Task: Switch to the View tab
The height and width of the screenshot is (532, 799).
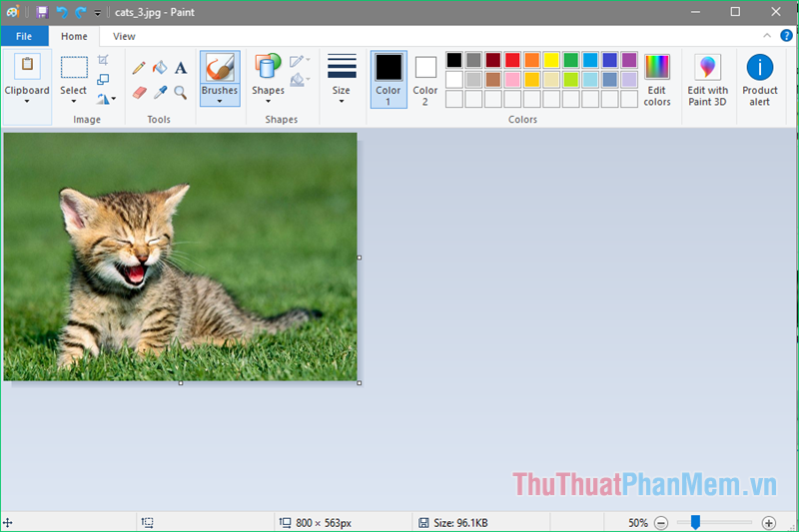Action: tap(124, 36)
